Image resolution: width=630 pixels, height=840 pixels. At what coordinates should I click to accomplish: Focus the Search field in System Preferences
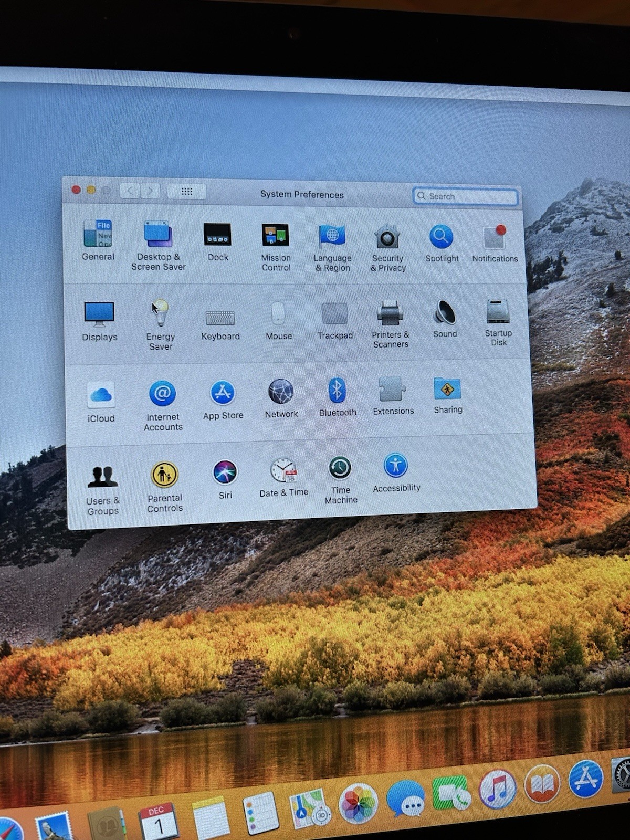pos(465,196)
